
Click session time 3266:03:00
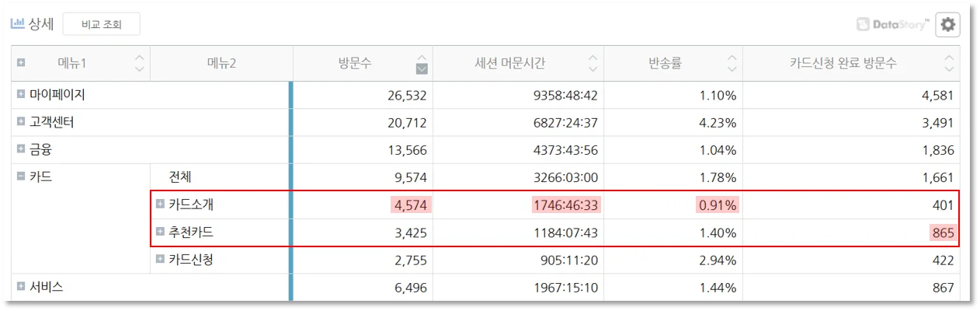[565, 177]
